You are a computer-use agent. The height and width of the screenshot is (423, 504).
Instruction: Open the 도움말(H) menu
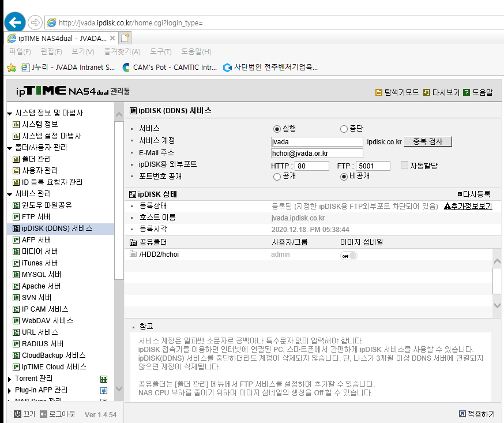click(196, 51)
